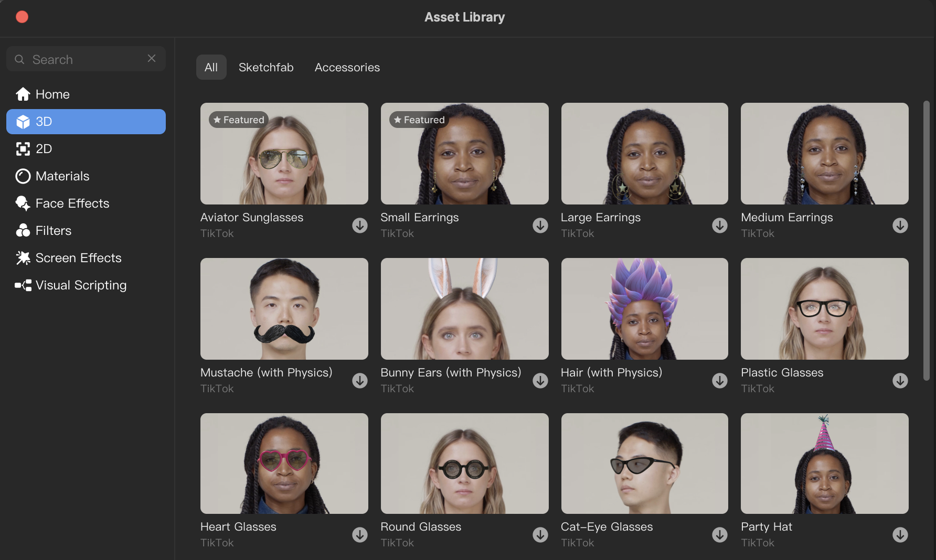Clear the search field with the X icon
936x560 pixels.
click(x=152, y=58)
